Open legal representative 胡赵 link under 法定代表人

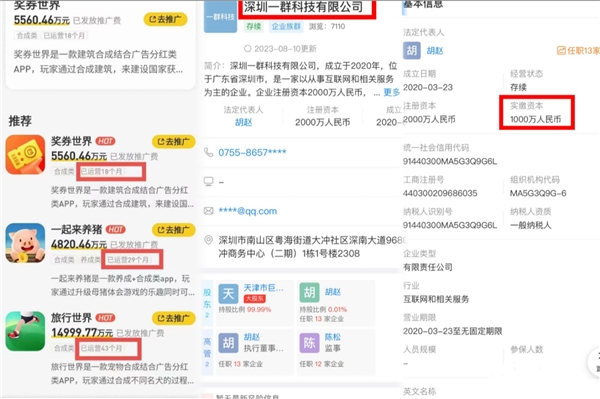(243, 122)
